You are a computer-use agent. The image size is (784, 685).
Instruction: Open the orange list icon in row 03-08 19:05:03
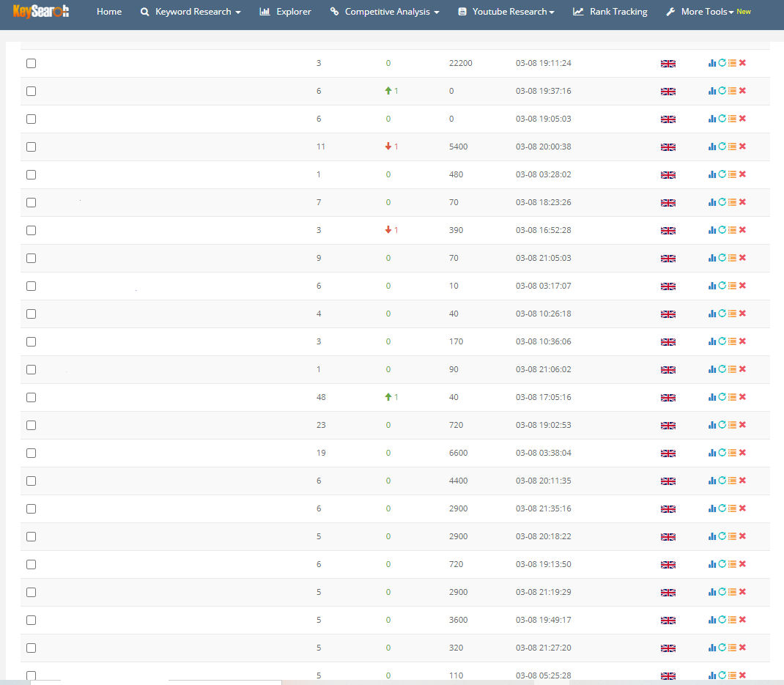point(732,119)
